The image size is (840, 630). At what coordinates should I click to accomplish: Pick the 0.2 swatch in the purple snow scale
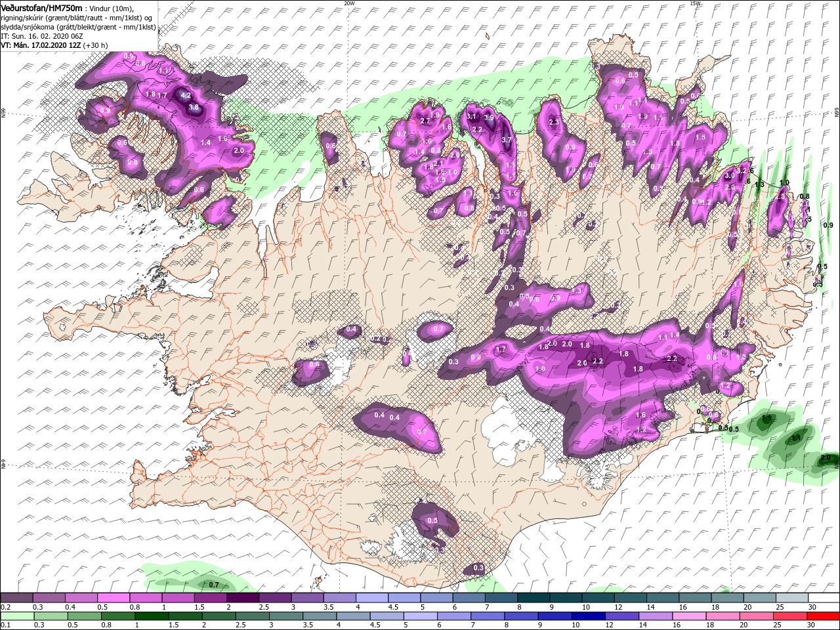click(x=16, y=598)
